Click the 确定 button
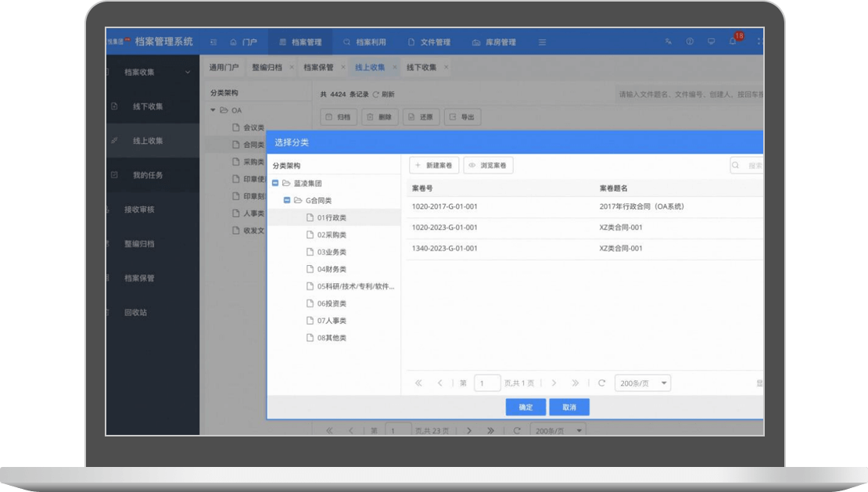Image resolution: width=868 pixels, height=492 pixels. (x=525, y=408)
